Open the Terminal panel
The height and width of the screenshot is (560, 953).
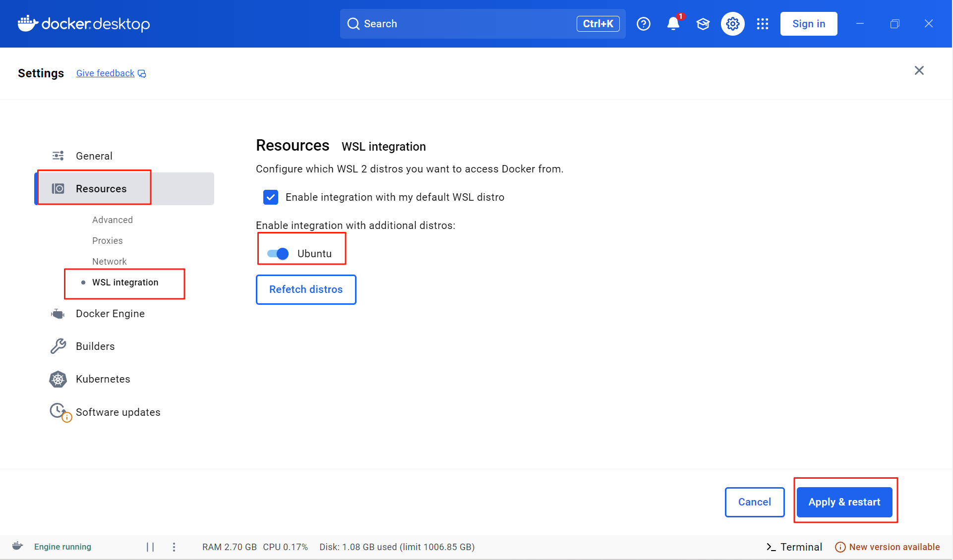pyautogui.click(x=794, y=547)
